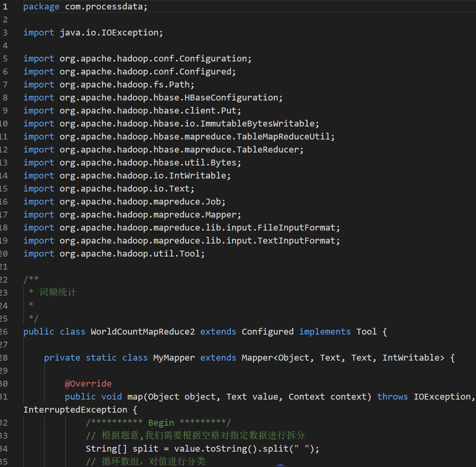This screenshot has height=467, width=476.
Task: Click the WorldCountMapReduce2 class name
Action: coord(143,332)
